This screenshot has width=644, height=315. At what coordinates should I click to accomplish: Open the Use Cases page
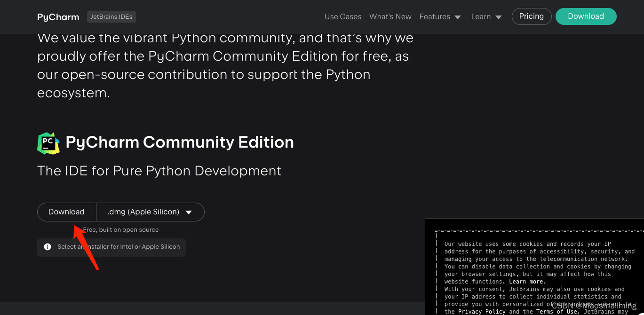point(343,16)
